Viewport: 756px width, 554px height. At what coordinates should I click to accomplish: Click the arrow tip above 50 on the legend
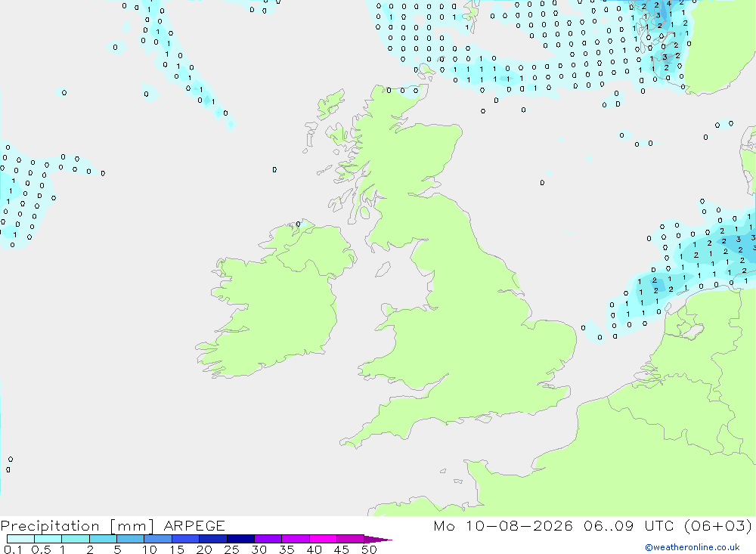(377, 540)
